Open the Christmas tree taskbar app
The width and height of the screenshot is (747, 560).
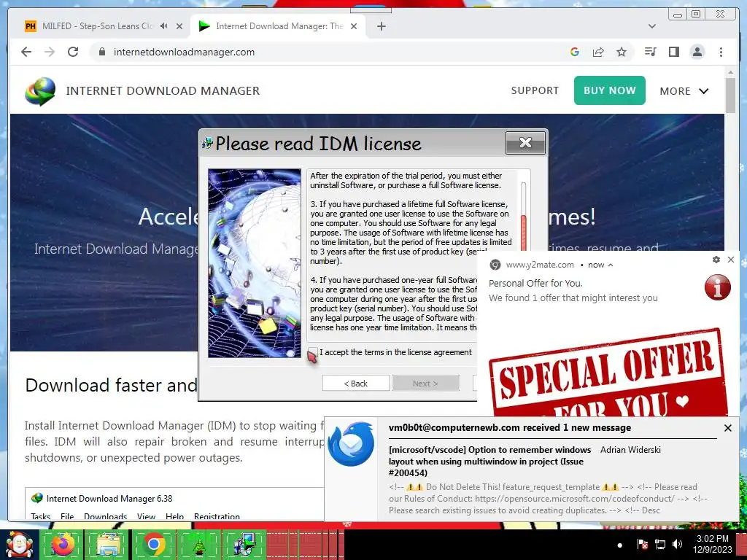[x=198, y=545]
